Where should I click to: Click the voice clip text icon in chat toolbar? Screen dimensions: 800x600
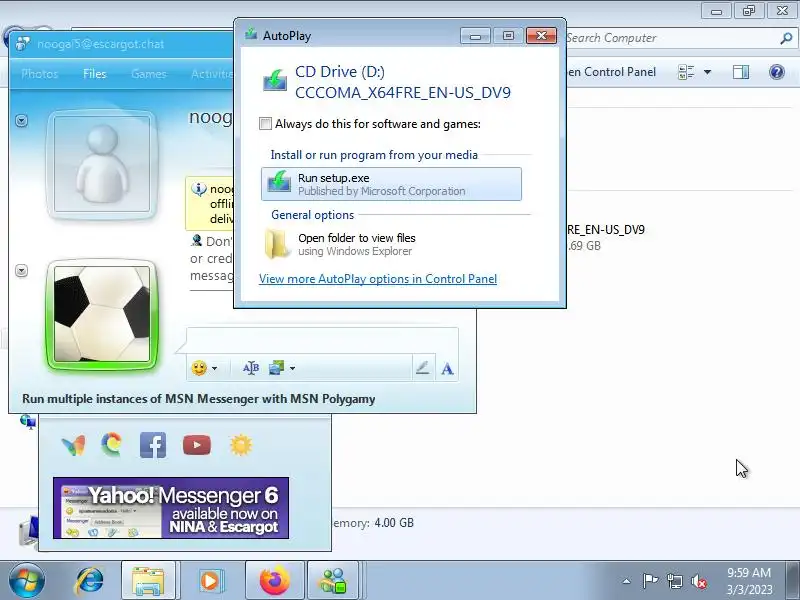point(251,368)
